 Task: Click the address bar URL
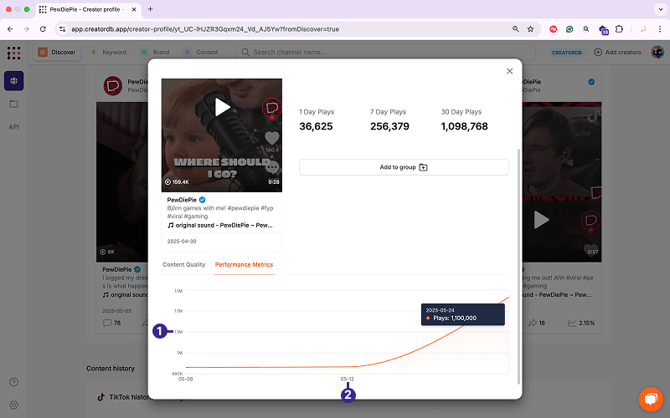pos(205,29)
